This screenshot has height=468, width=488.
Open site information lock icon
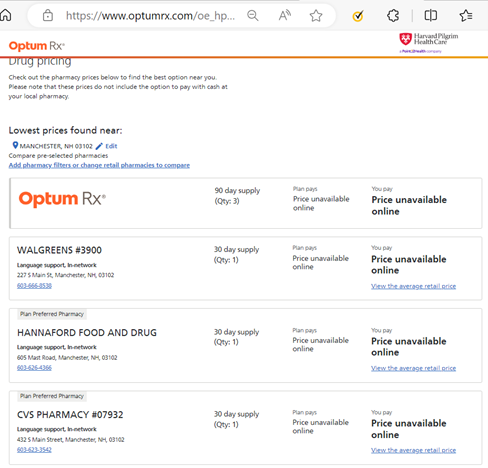[x=48, y=15]
